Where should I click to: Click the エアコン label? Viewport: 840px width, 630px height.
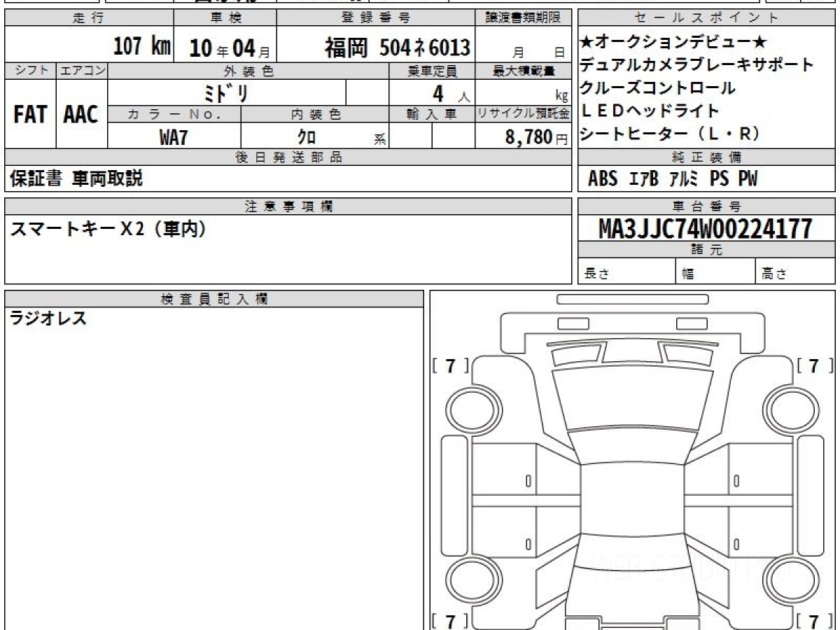(82, 71)
